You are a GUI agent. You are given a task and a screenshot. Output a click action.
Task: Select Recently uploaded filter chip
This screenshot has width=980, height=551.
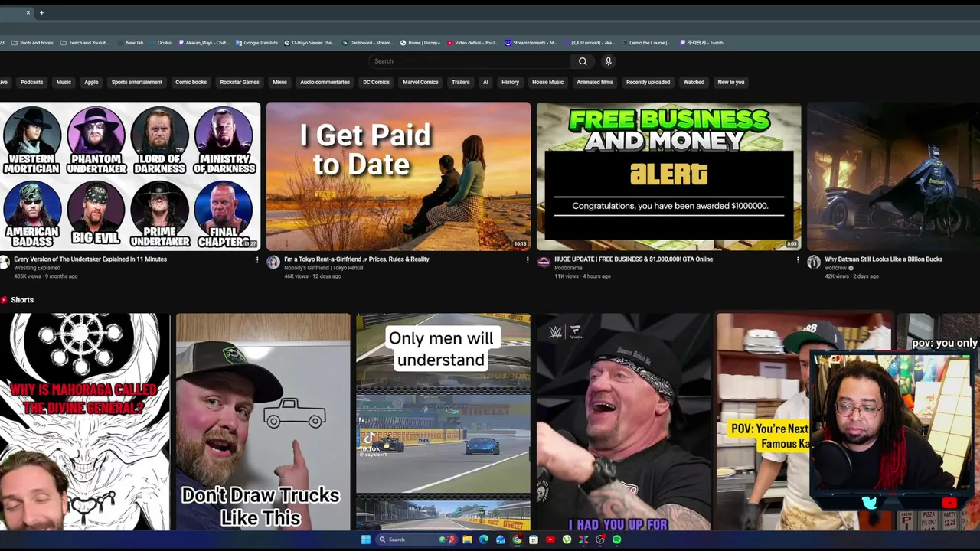tap(648, 82)
